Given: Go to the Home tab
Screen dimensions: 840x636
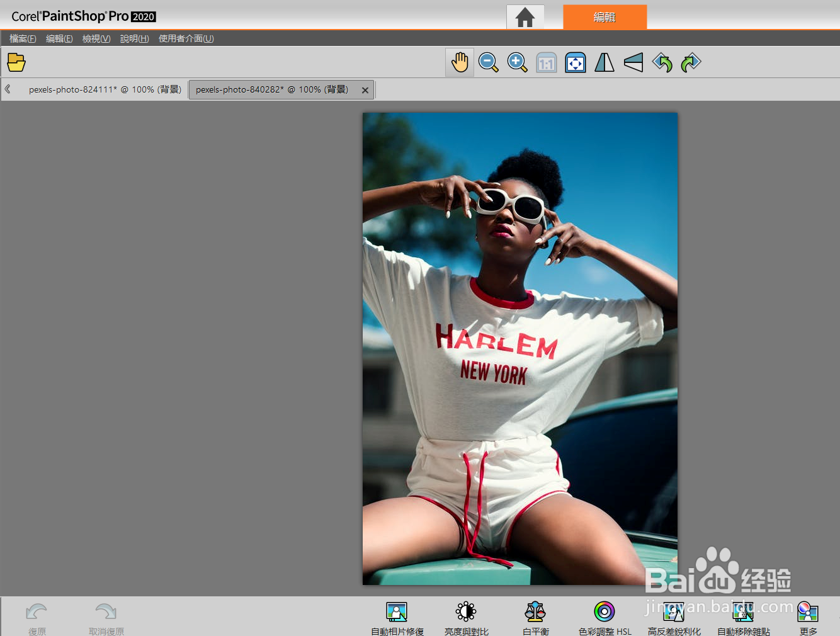Looking at the screenshot, I should pos(525,17).
